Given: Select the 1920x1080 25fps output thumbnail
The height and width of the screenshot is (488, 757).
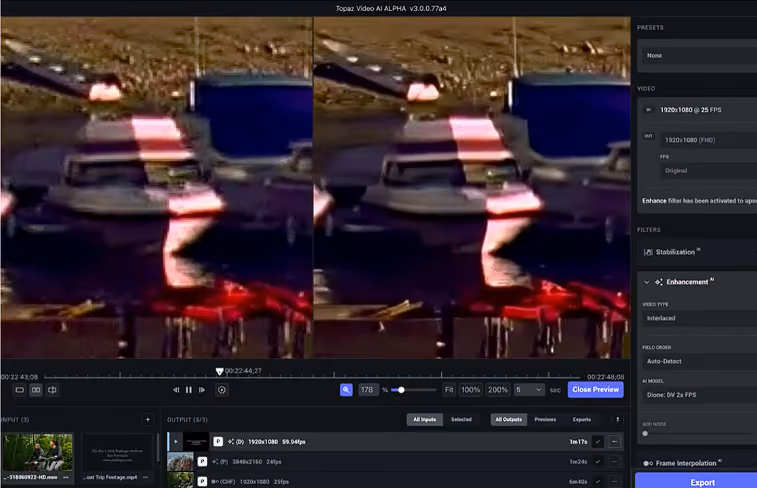Looking at the screenshot, I should (180, 481).
